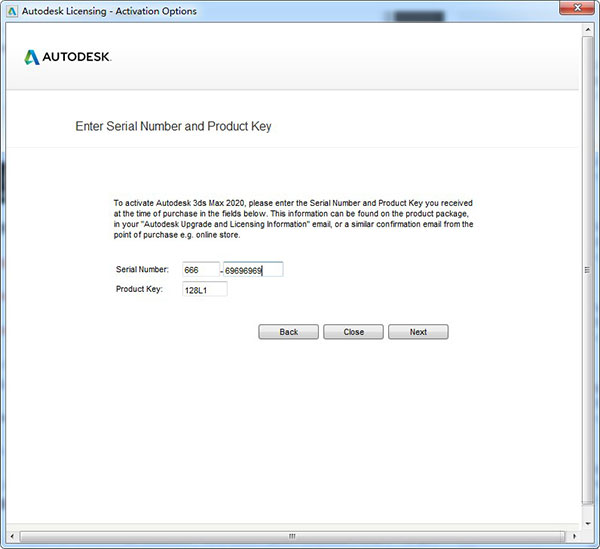This screenshot has height=549, width=600.
Task: Click the Autodesk Licensing title bar icon
Action: click(x=12, y=11)
